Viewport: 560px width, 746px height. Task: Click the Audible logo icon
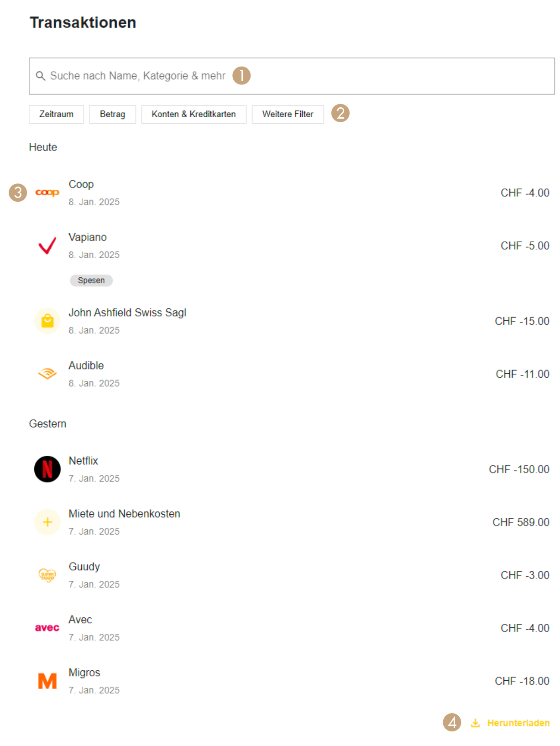[47, 374]
